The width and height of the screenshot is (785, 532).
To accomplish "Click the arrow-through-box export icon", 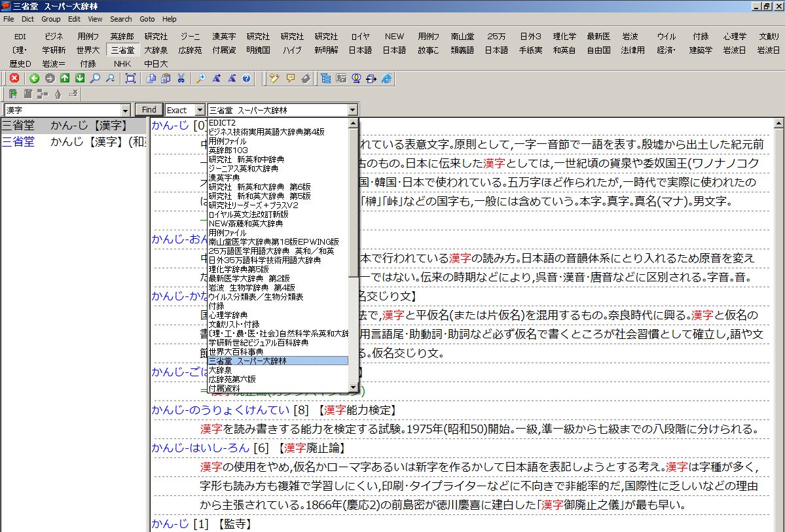I will [x=371, y=78].
